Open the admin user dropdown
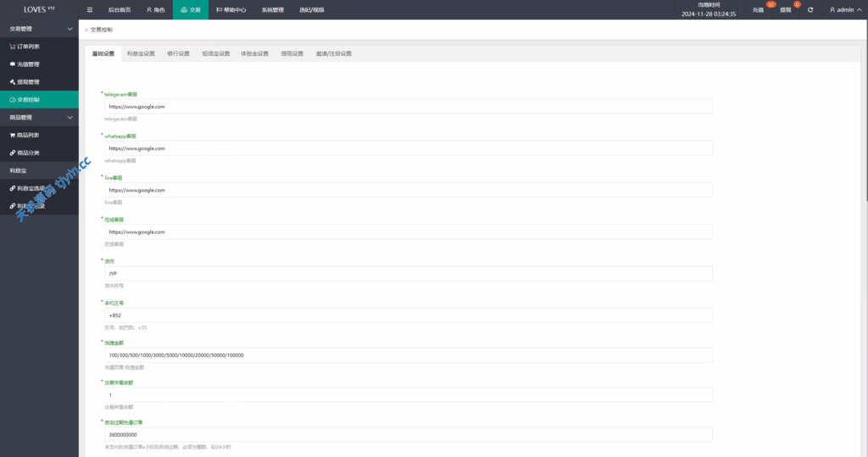Viewport: 868px width, 457px height. [843, 9]
